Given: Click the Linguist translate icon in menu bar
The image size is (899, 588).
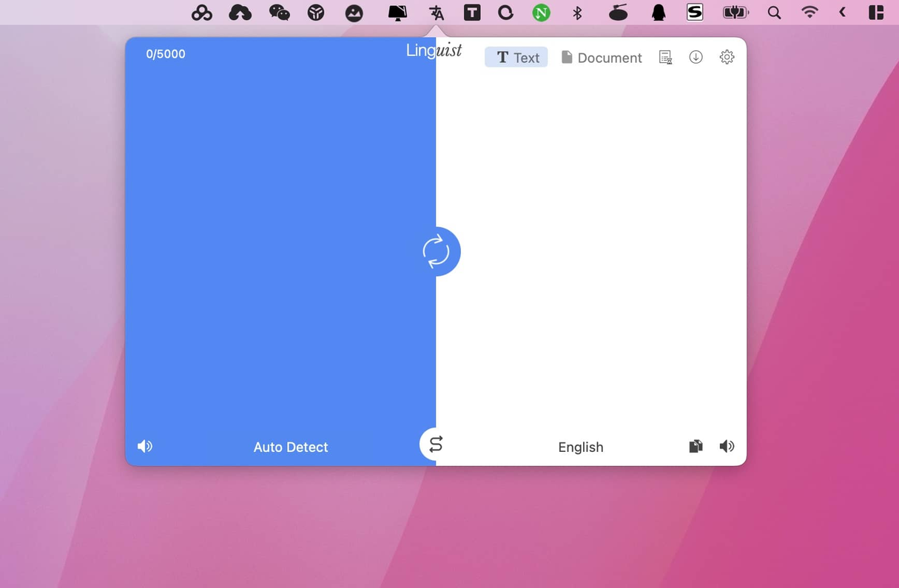Looking at the screenshot, I should [437, 13].
